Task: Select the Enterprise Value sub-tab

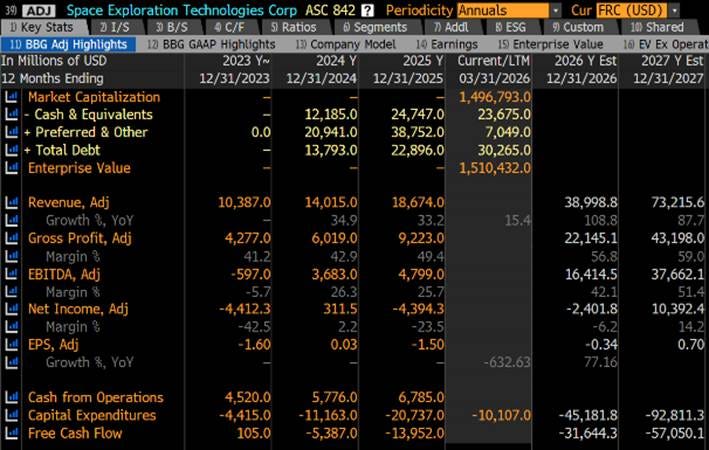Action: pyautogui.click(x=551, y=44)
